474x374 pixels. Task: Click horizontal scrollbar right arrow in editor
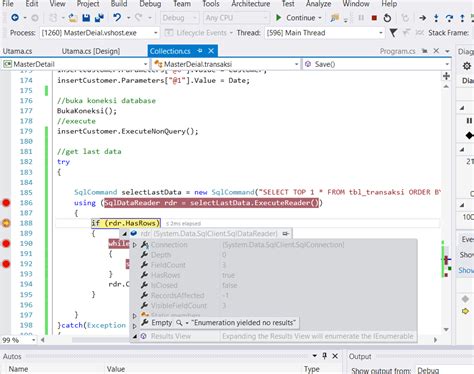(435, 340)
